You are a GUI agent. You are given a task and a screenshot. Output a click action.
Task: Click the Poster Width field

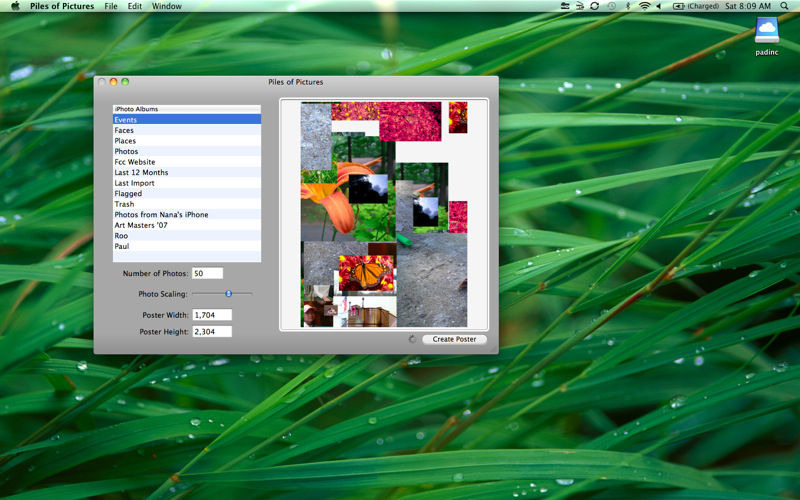click(x=212, y=315)
